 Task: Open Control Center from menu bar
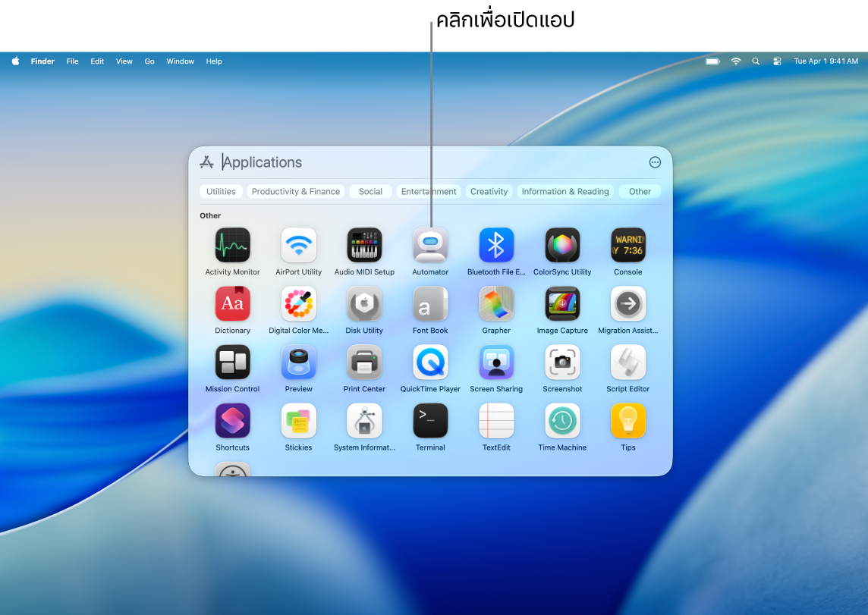click(x=777, y=61)
